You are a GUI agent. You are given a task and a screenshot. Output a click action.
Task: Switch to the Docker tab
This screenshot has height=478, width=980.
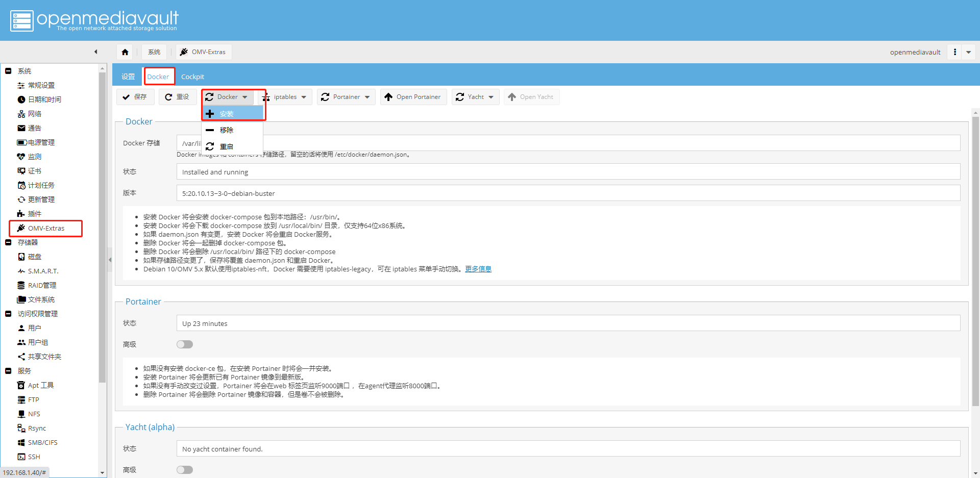[x=158, y=77]
